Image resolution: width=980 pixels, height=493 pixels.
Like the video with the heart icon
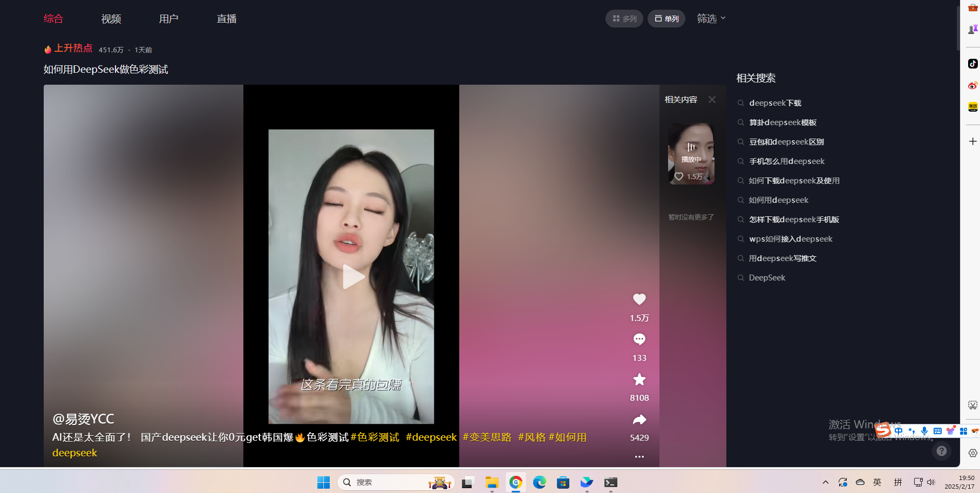(x=639, y=299)
